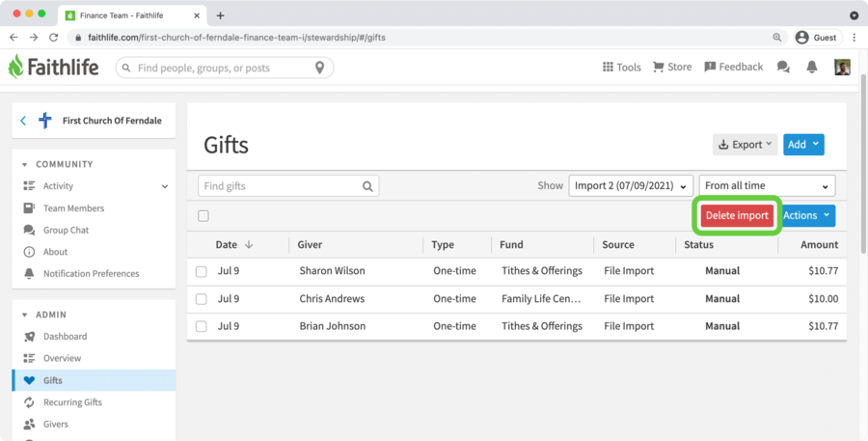Click the Amount column header

coord(819,244)
